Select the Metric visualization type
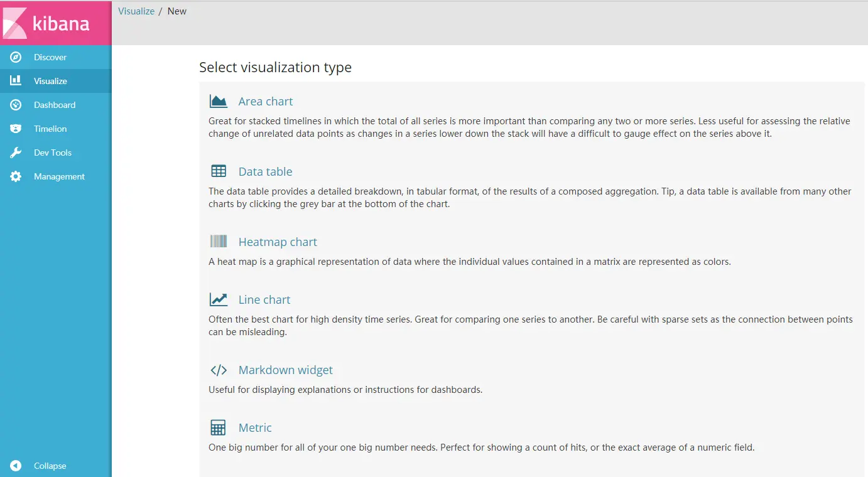 pyautogui.click(x=255, y=427)
